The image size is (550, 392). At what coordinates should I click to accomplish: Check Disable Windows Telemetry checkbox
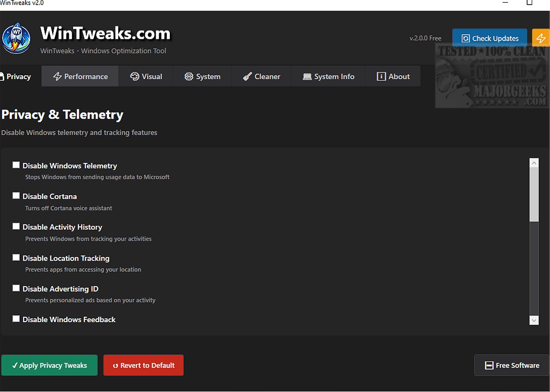pos(16,165)
